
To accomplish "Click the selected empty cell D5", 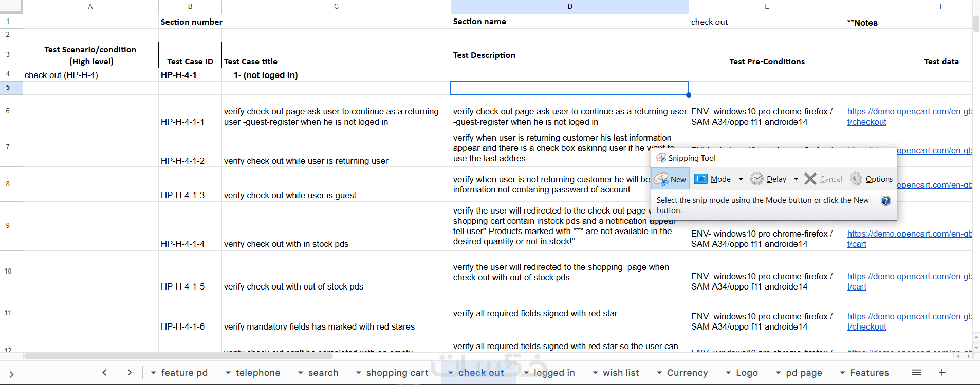I will pyautogui.click(x=569, y=88).
